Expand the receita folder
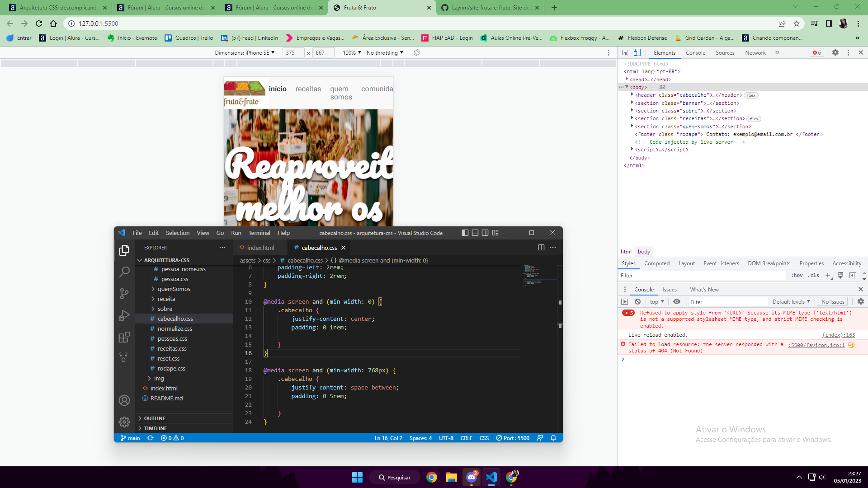 (166, 299)
